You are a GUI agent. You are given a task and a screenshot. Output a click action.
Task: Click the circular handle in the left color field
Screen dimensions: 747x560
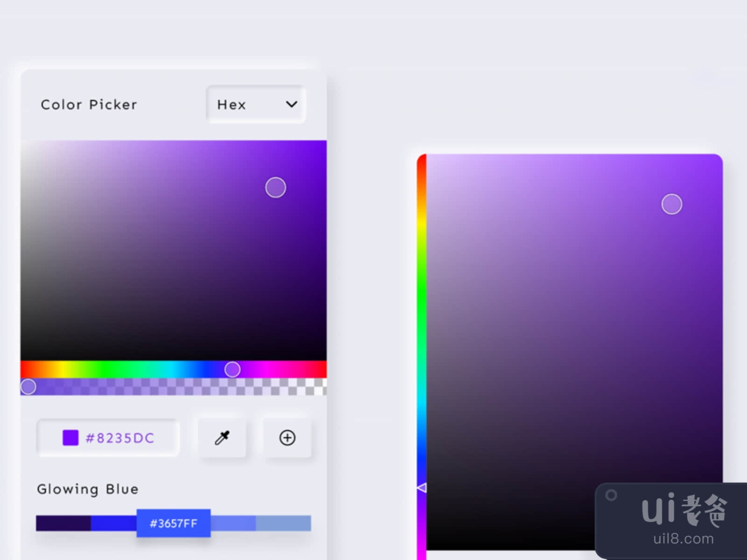pyautogui.click(x=275, y=188)
